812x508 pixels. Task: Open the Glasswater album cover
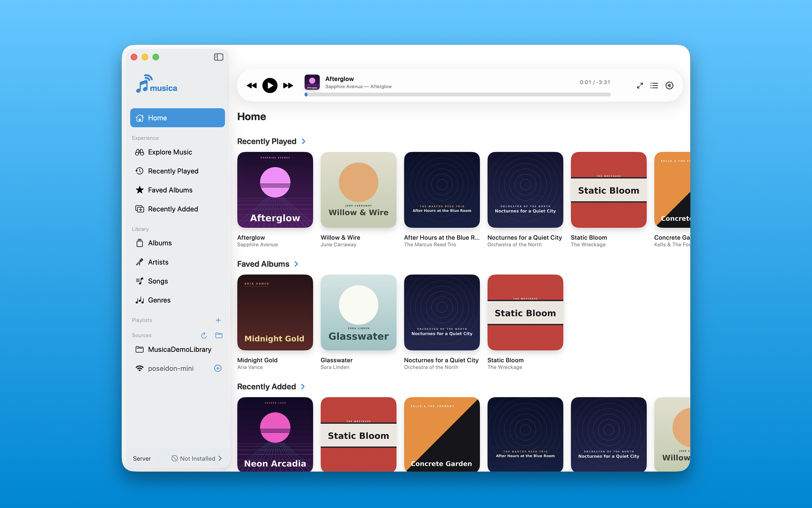pos(358,312)
